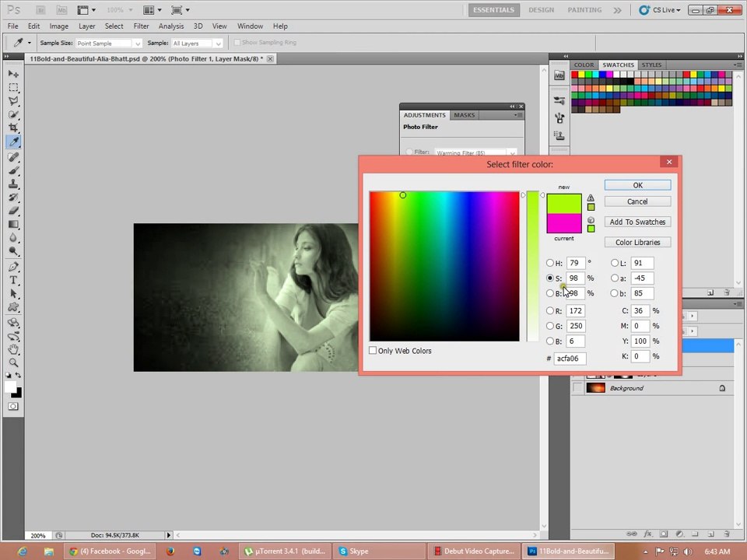Switch to Design workspace
747x560 pixels.
pos(542,10)
